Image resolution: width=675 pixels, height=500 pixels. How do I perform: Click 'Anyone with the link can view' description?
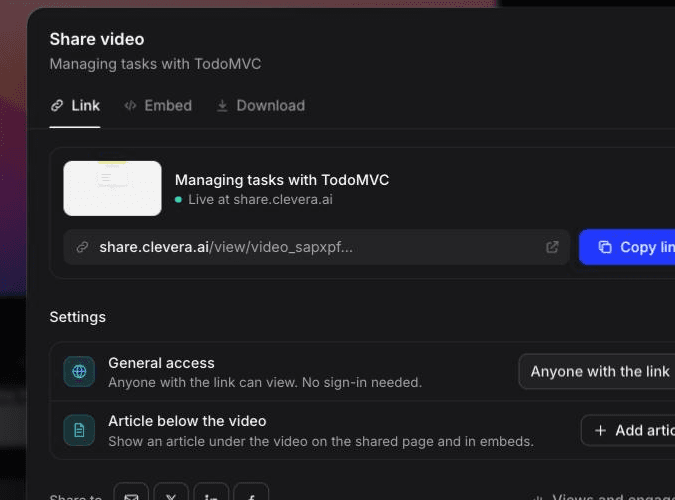pyautogui.click(x=265, y=382)
